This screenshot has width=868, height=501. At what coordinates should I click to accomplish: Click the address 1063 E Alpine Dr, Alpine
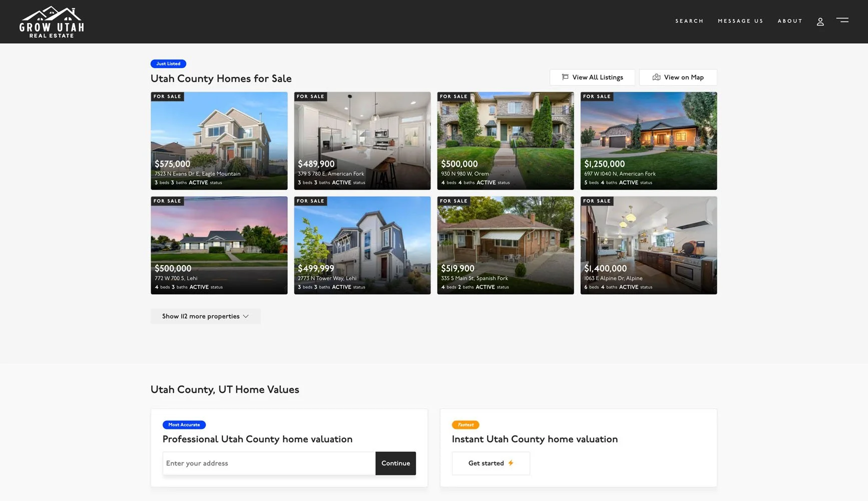click(x=613, y=279)
